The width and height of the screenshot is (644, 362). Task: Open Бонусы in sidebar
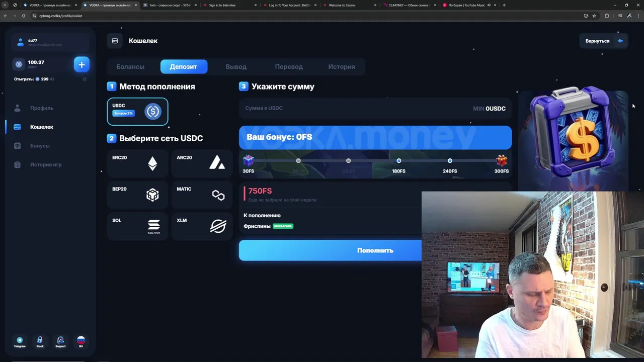point(40,146)
